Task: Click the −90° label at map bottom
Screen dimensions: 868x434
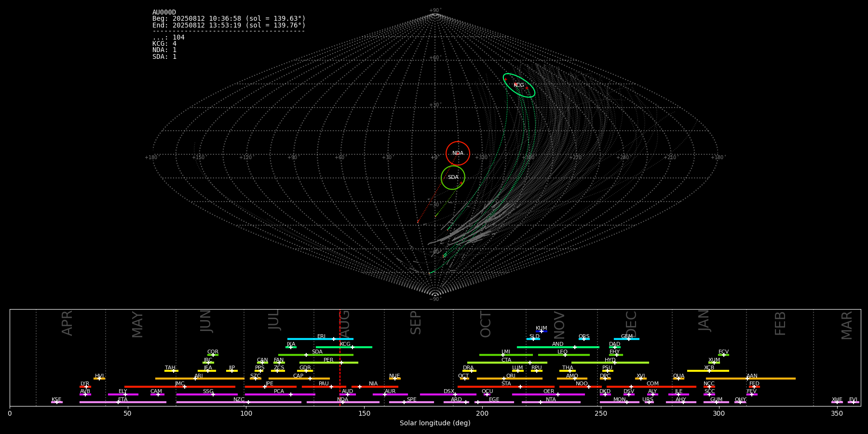Action: [435, 299]
